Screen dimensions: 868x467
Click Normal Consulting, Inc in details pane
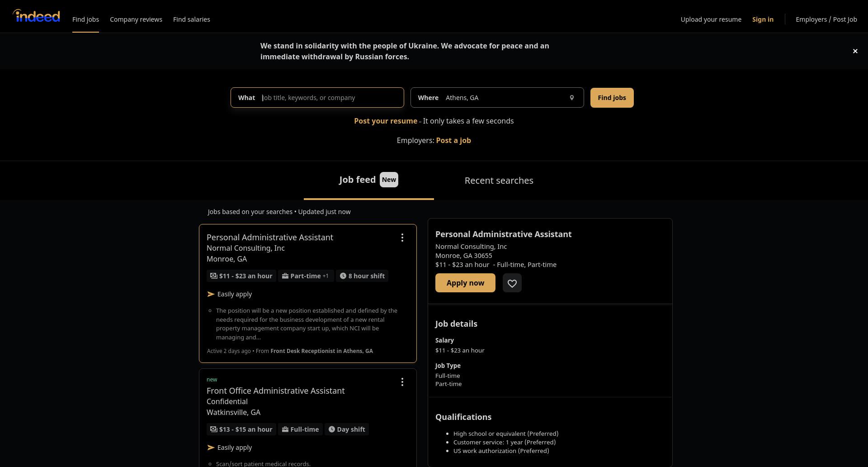point(471,247)
